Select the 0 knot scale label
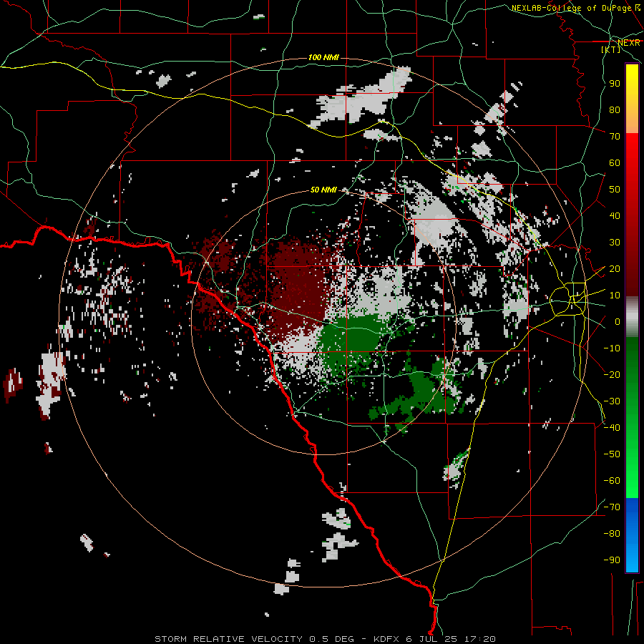The image size is (644, 644). [x=618, y=322]
